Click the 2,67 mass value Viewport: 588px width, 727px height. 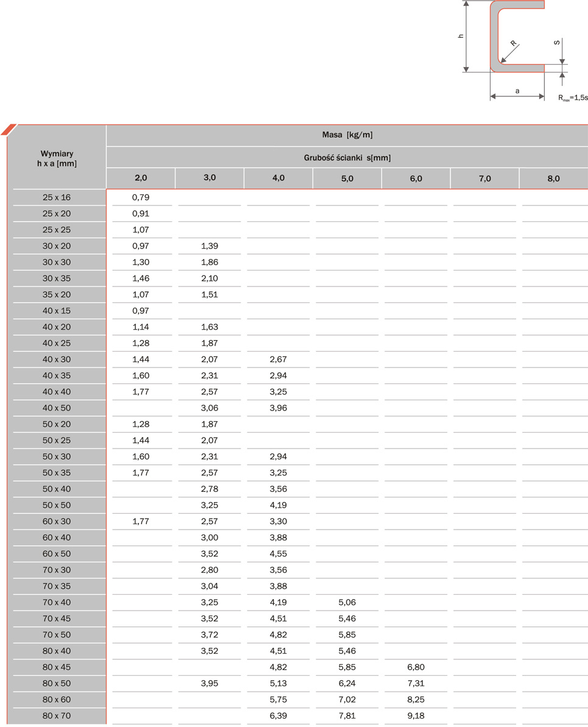278,360
